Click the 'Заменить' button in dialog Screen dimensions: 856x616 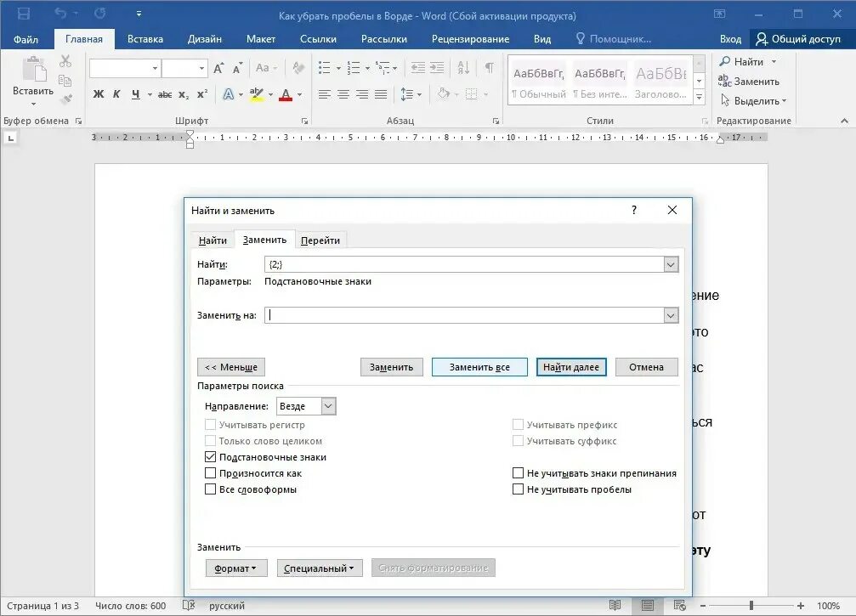click(391, 367)
